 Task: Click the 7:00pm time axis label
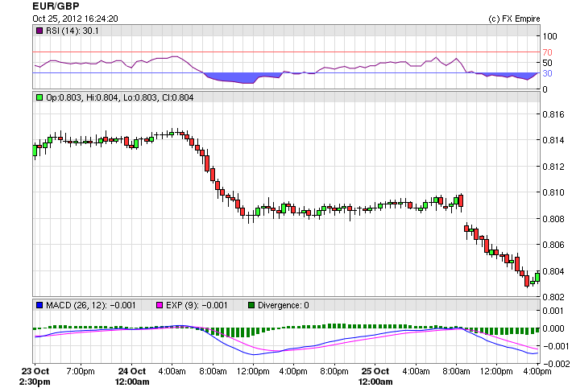click(81, 372)
